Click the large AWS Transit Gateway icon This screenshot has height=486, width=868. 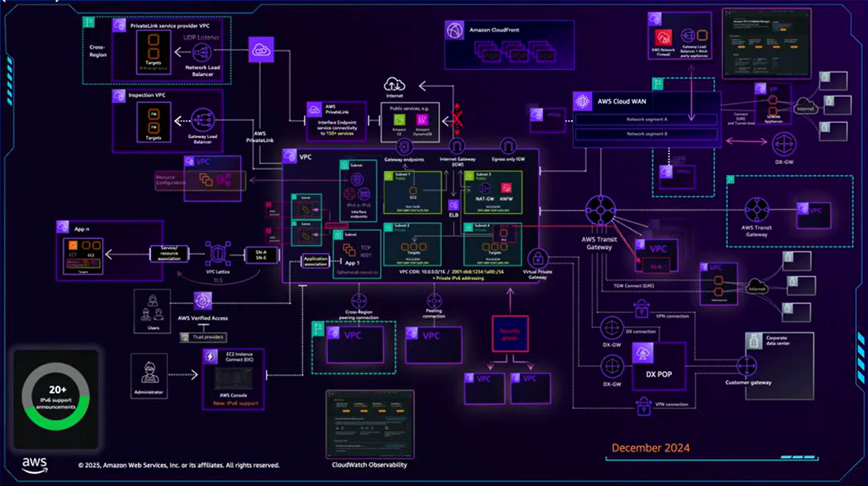pyautogui.click(x=599, y=211)
